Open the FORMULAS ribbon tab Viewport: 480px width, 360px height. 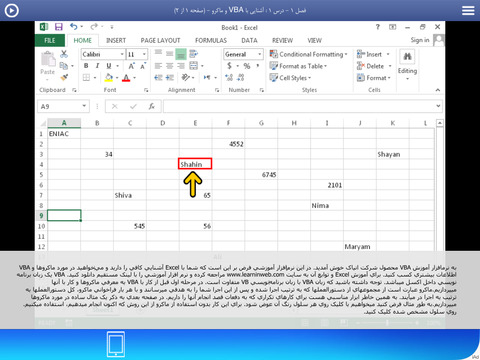point(211,41)
